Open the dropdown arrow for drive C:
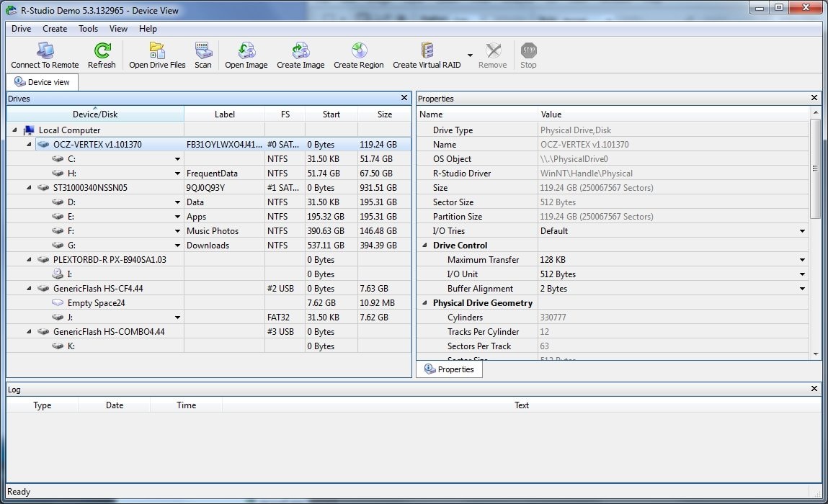Viewport: 828px width, 504px height. point(177,159)
